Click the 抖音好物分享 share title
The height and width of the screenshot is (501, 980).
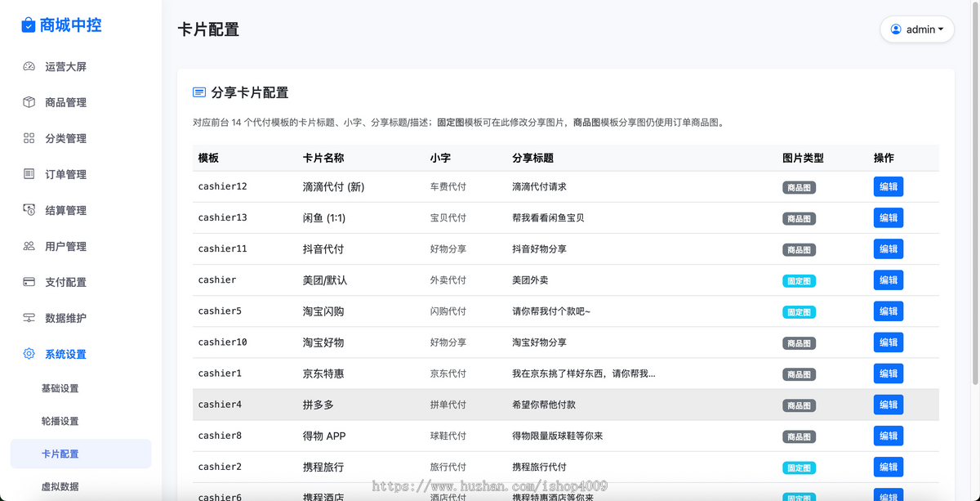(x=539, y=249)
